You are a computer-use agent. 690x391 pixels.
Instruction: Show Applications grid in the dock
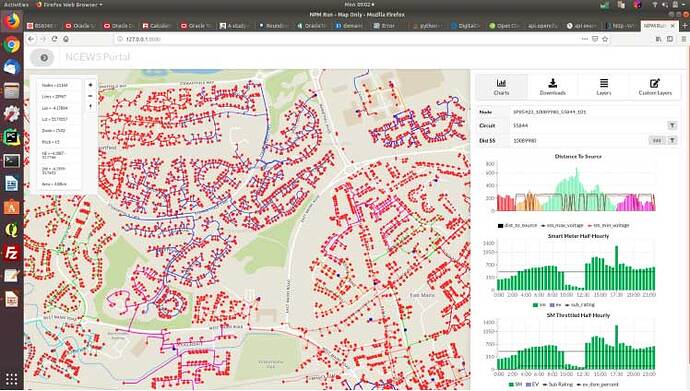[11, 379]
